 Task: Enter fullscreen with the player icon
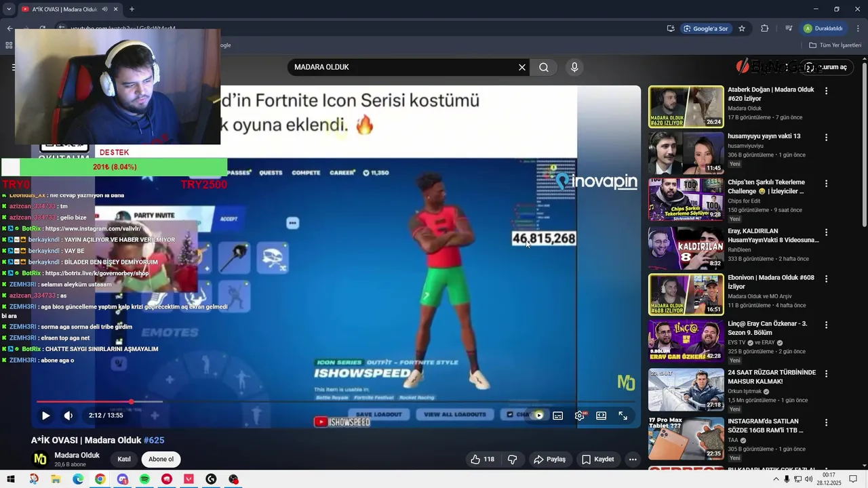623,415
